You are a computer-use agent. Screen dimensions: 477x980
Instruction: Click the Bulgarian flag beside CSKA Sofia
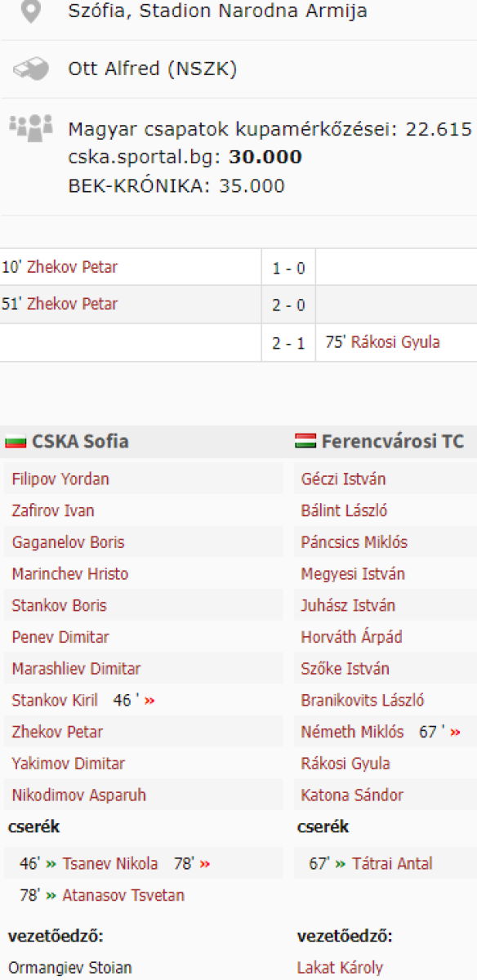(x=16, y=442)
